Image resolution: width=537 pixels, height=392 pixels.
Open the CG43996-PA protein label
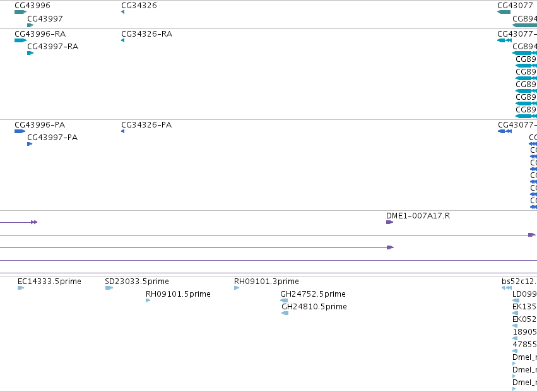[40, 125]
